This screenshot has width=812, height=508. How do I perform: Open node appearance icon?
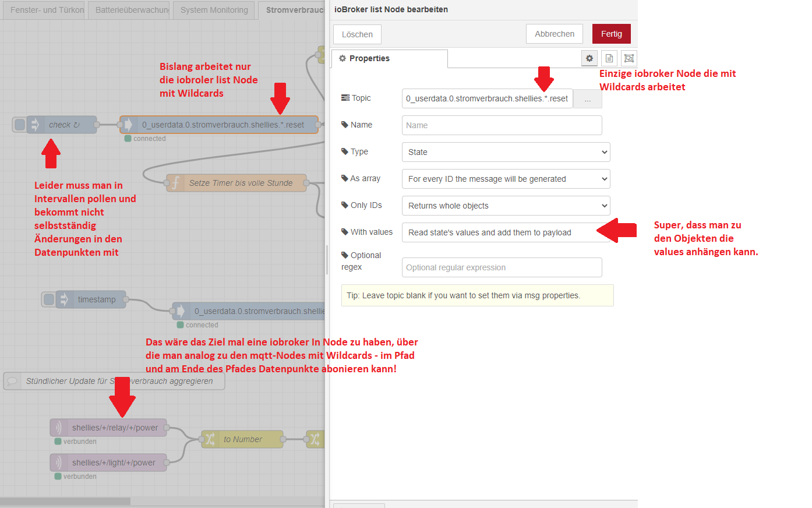tap(629, 58)
